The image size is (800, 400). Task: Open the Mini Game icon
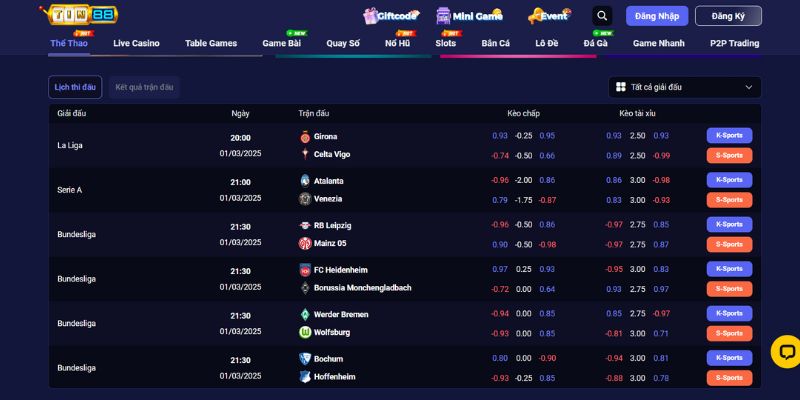click(x=443, y=16)
